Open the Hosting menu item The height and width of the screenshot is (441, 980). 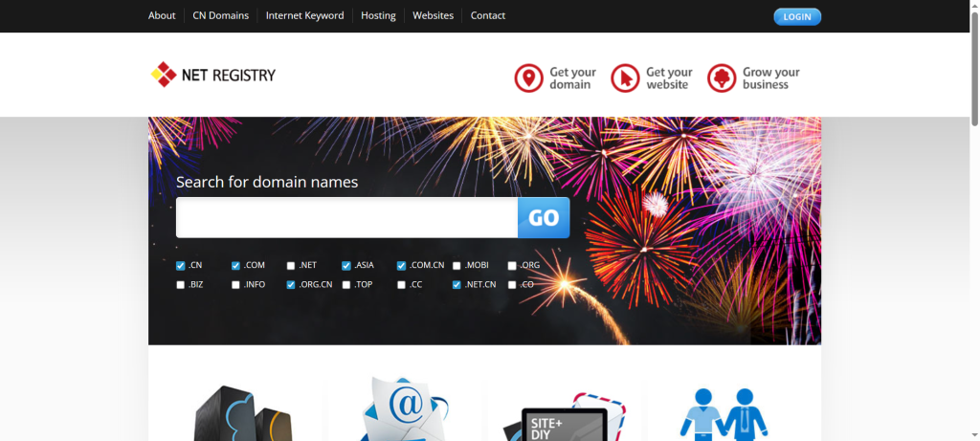(378, 15)
